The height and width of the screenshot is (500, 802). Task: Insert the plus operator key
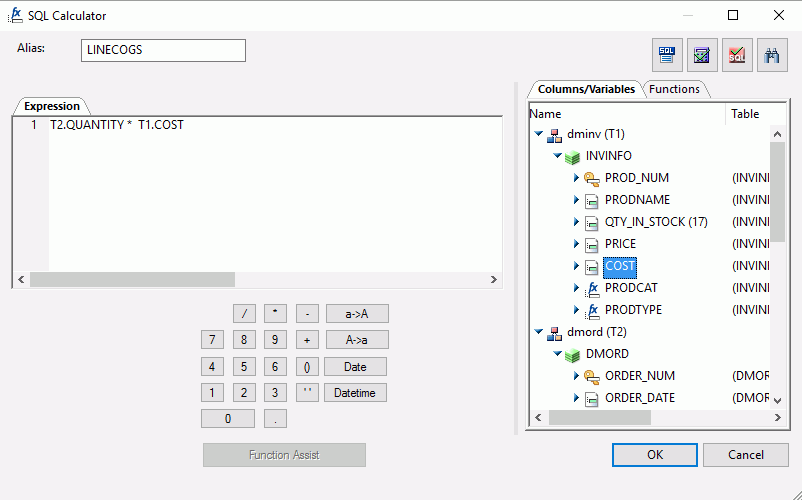(x=307, y=339)
